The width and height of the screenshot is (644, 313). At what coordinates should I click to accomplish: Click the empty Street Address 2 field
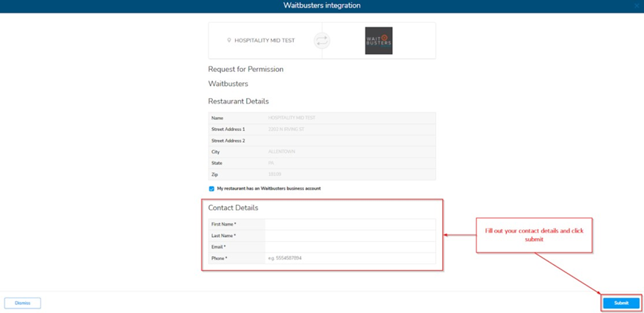pos(351,141)
